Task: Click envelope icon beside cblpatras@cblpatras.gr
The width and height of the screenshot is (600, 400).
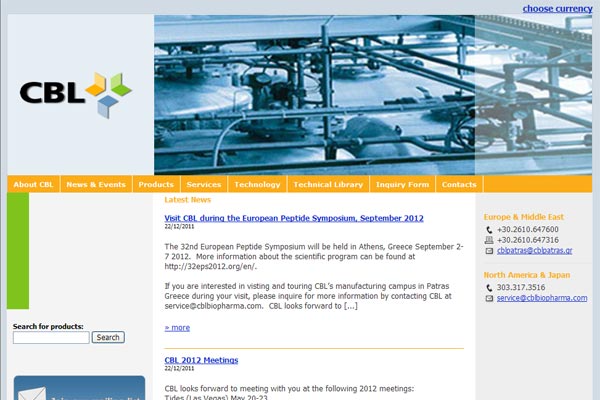Action: 489,251
